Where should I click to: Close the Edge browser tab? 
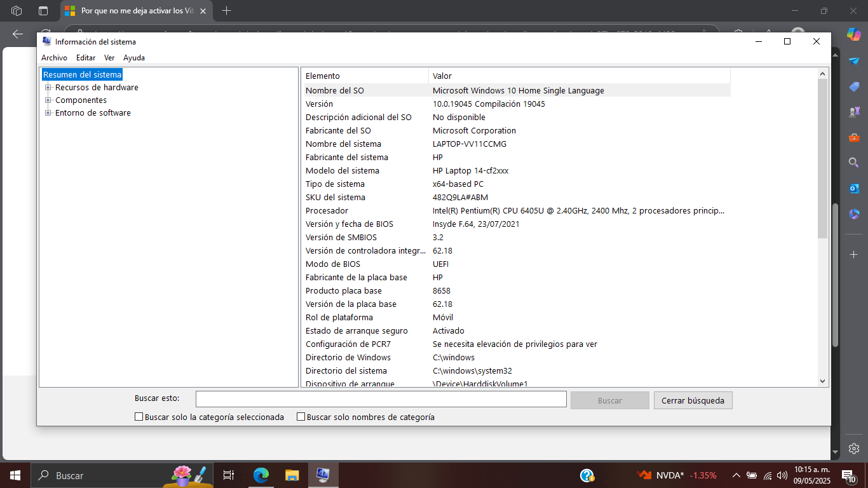click(203, 11)
